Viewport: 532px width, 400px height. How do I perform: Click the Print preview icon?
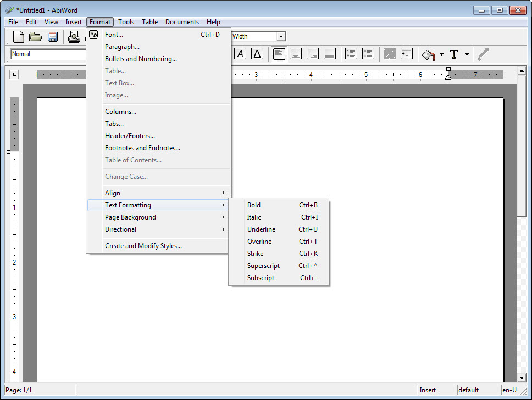click(74, 37)
